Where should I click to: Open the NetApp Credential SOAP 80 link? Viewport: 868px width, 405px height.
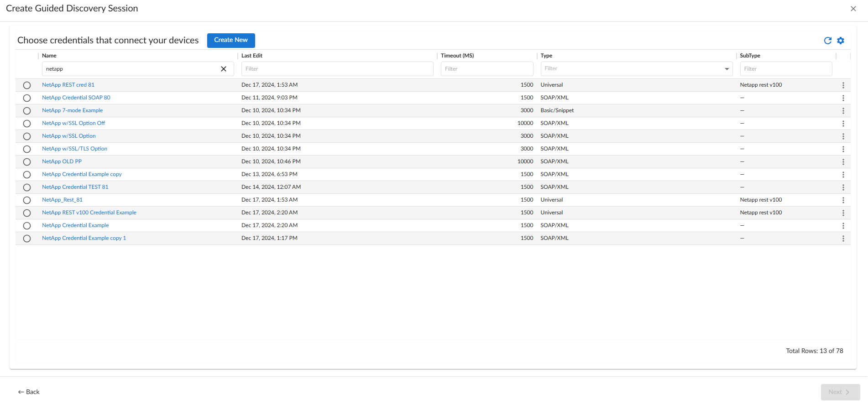(76, 98)
